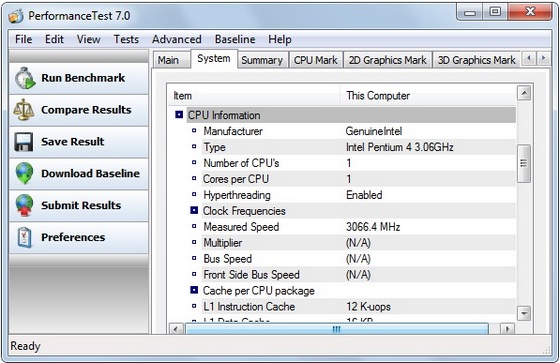Open the Baseline menu
The height and width of the screenshot is (363, 560).
coord(235,39)
